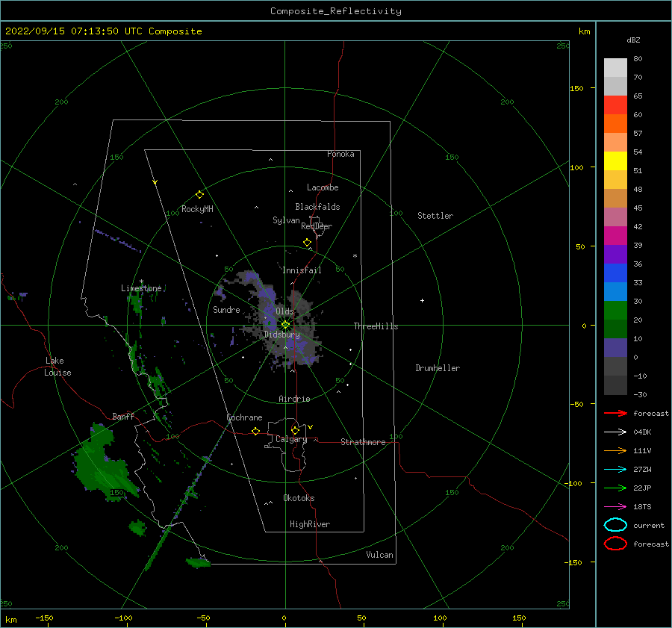Click the Okotoks label
Viewport: 672px width, 628px height.
point(299,498)
